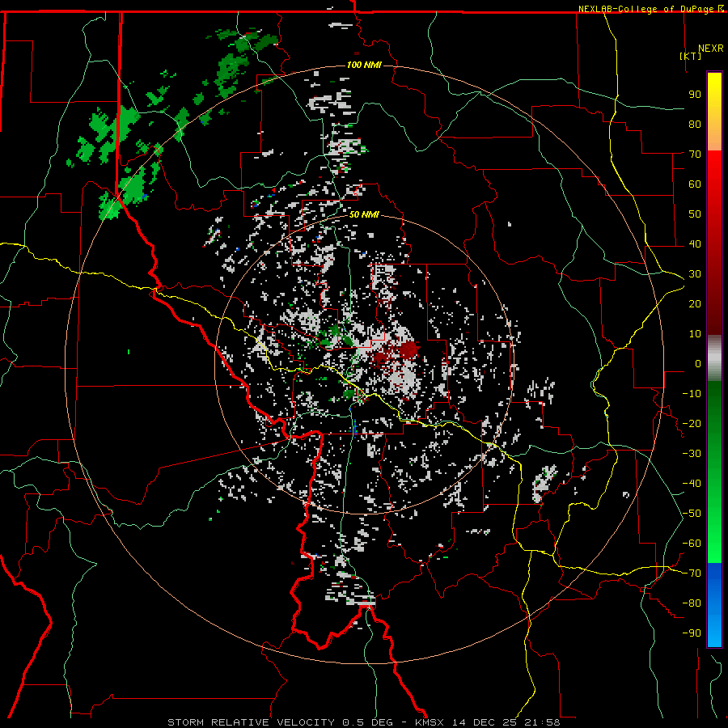The image size is (728, 728).
Task: Click the NEXLAB-College of DuPage watermark text
Action: [647, 9]
